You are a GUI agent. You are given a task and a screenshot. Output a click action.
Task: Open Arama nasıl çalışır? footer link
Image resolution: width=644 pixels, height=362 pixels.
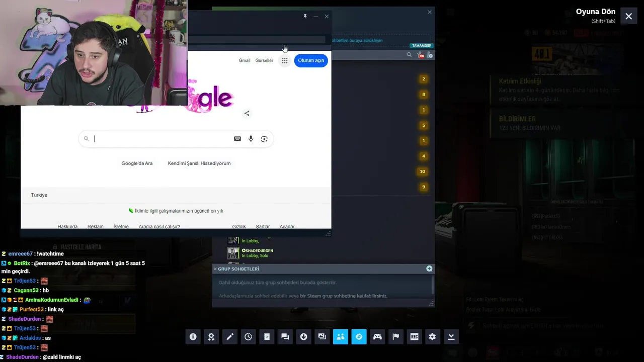(159, 227)
